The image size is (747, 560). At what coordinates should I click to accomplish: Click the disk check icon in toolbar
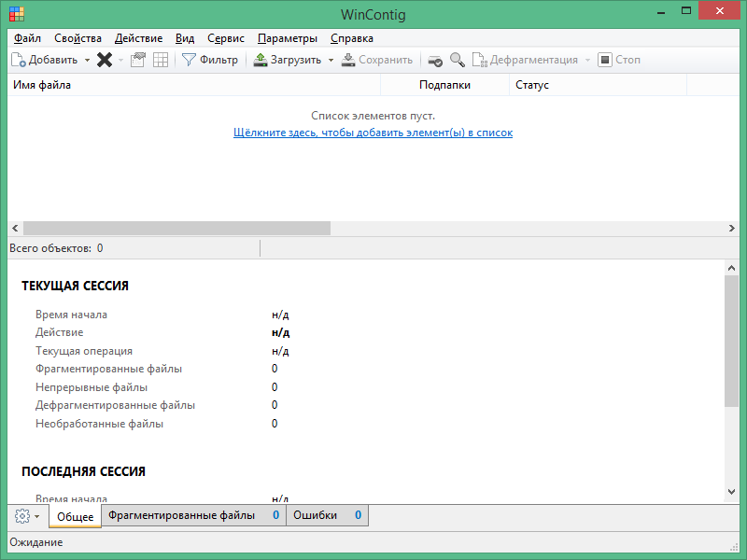pyautogui.click(x=435, y=60)
